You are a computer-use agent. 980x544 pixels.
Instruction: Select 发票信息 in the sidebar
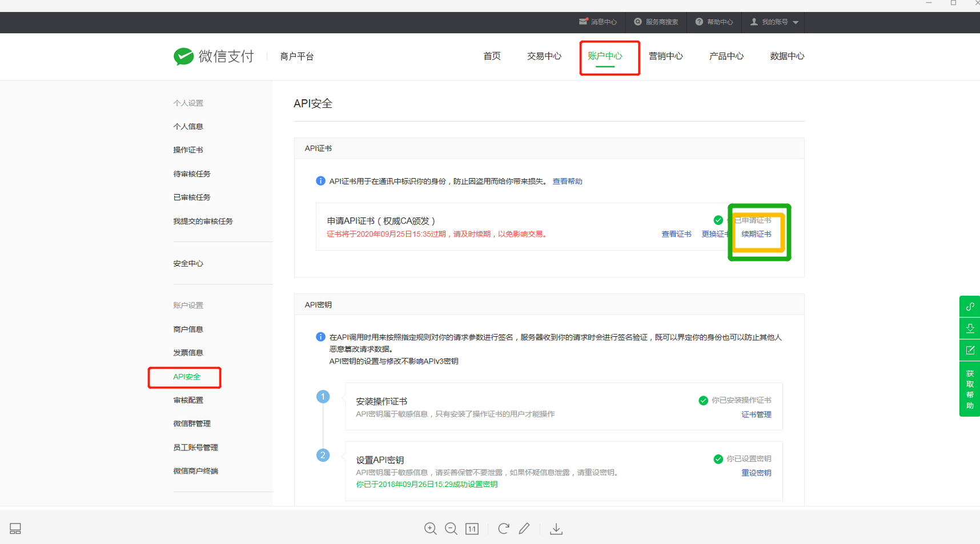(x=188, y=353)
